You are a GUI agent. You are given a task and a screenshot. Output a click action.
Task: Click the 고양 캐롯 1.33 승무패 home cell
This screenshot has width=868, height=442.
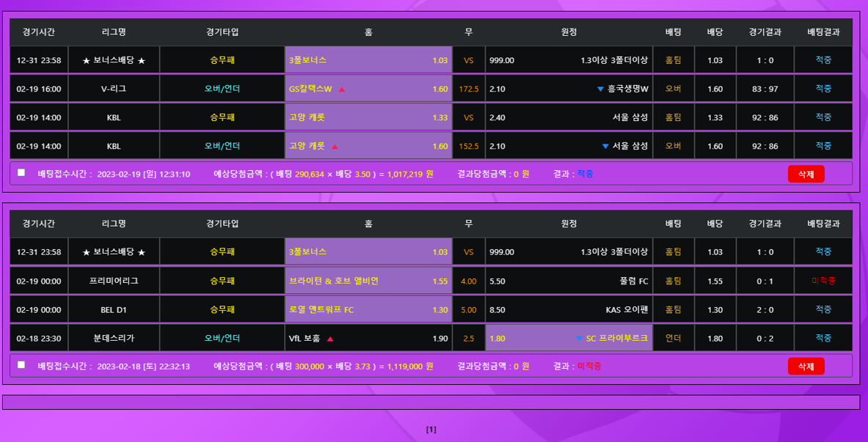click(368, 117)
